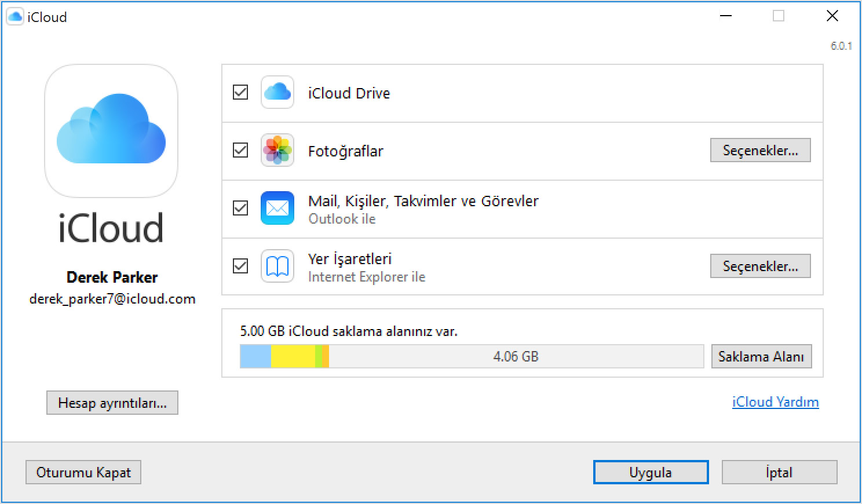Click Oturumu Kapat to sign out
Viewport: 862px width, 504px height.
click(x=83, y=472)
